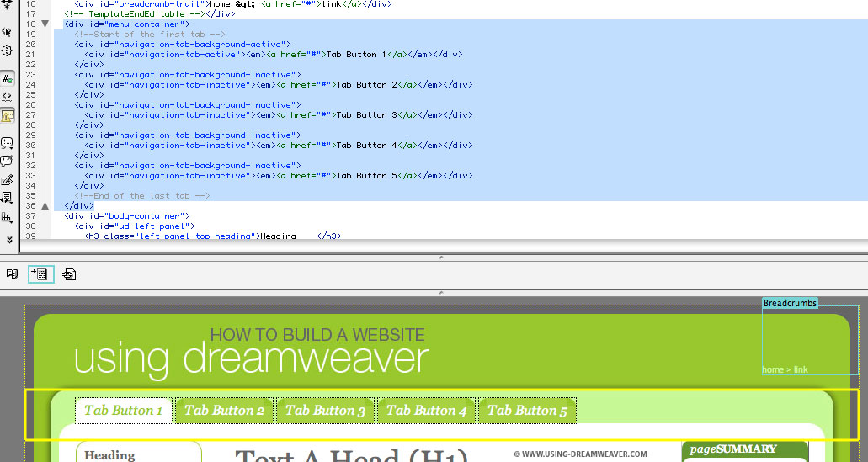Click the rightmost icon below the code pane
Viewport: 868px width, 462px height.
pyautogui.click(x=69, y=273)
